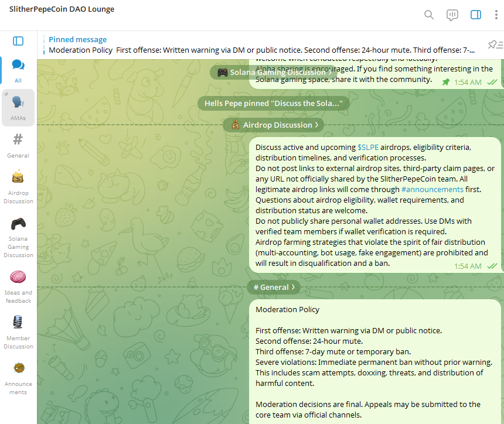Click the speaking head icon for AMAs
The width and height of the screenshot is (504, 424).
(18, 102)
